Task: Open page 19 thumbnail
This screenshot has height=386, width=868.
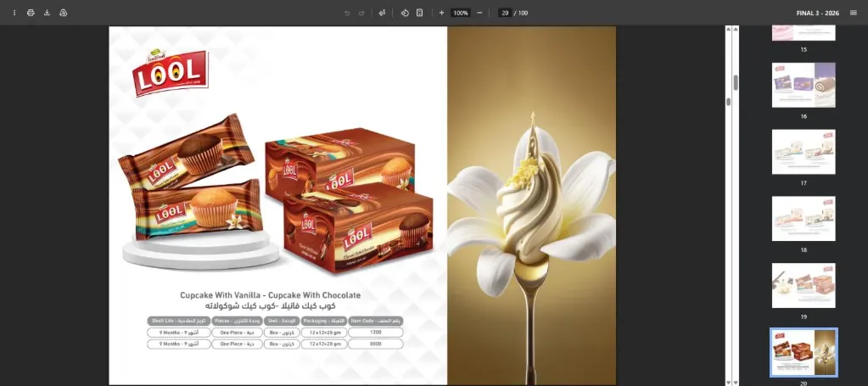Action: [804, 285]
